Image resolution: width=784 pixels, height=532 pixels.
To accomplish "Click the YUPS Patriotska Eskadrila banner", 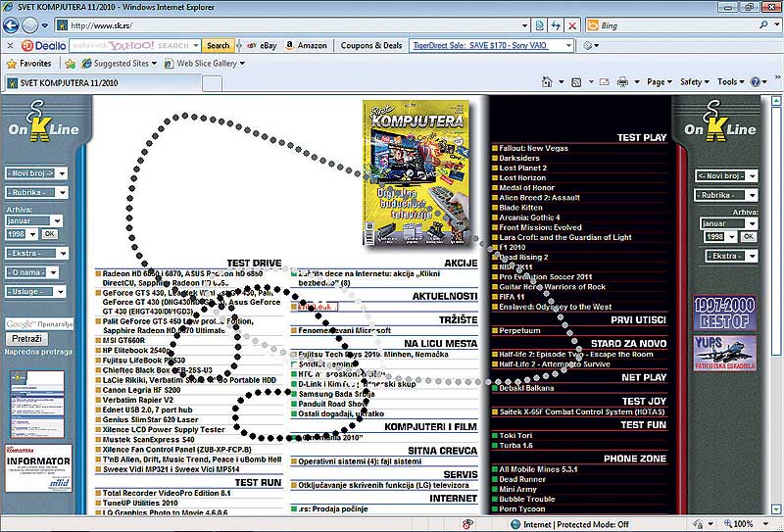I will coord(724,354).
